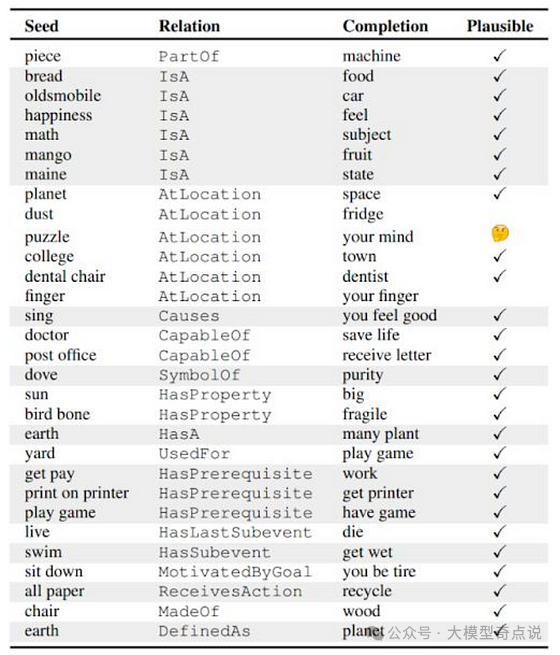Screen dimensions: 560x655
Task: Click the Seed column header
Action: tap(41, 26)
